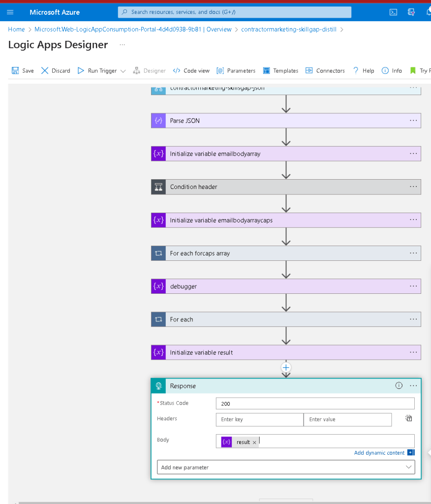Expand the Parse JSON action
Image resolution: width=431 pixels, height=504 pixels.
286,121
